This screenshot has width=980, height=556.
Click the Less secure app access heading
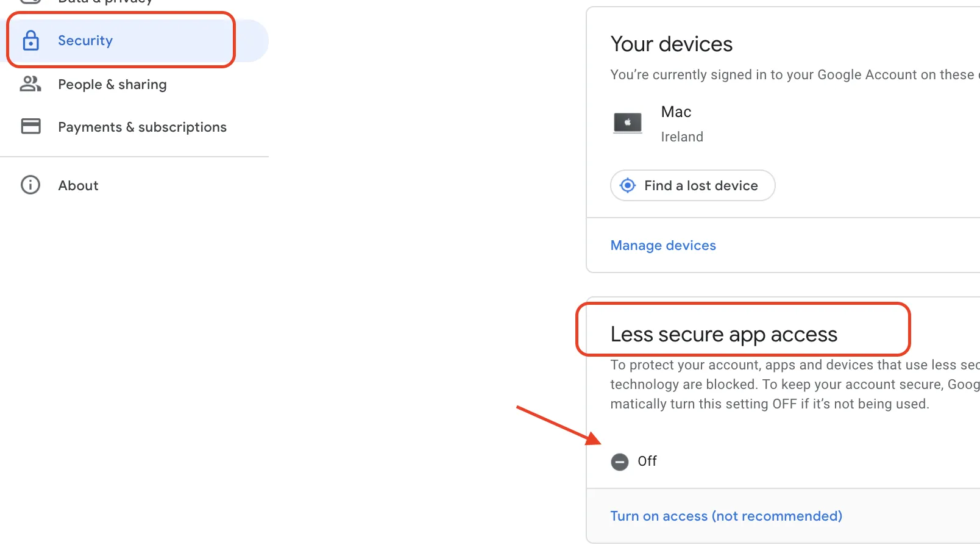click(x=723, y=335)
